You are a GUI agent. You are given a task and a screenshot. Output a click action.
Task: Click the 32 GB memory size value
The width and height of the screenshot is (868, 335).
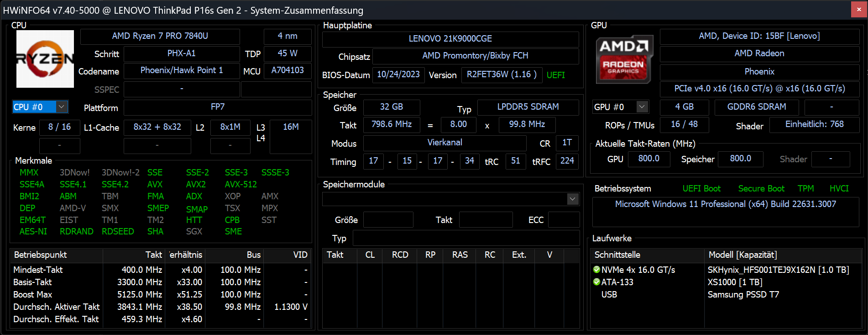[392, 107]
